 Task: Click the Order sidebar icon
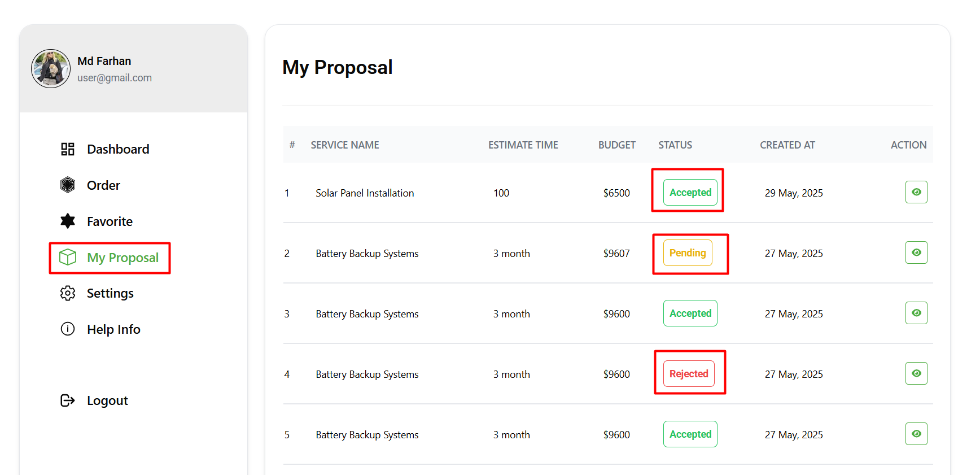[x=68, y=185]
